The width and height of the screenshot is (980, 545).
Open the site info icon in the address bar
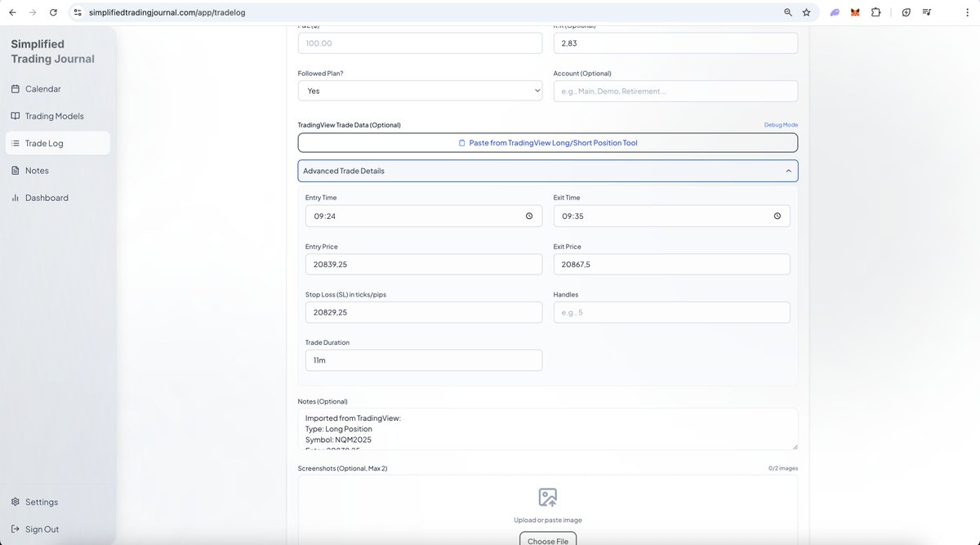tap(78, 12)
